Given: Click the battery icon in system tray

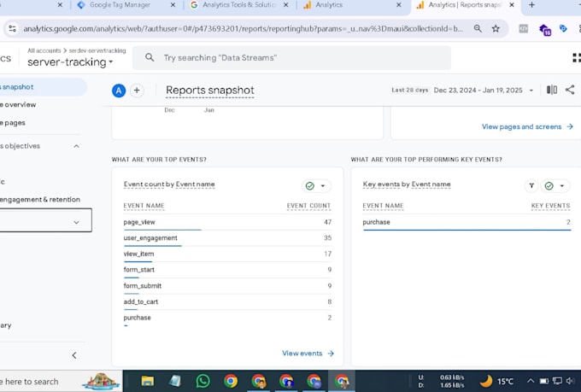Looking at the screenshot, I should 543,381.
